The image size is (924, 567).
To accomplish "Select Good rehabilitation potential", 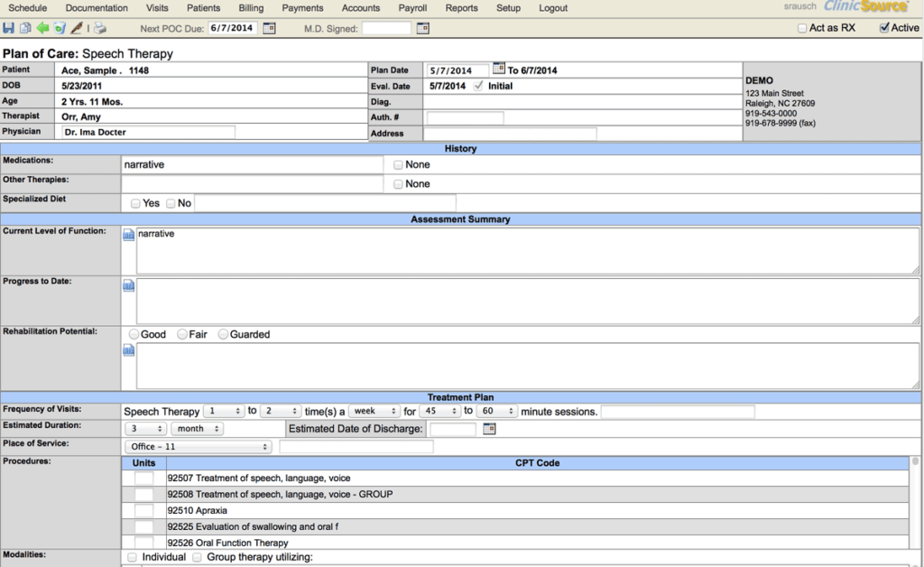I will tap(134, 334).
